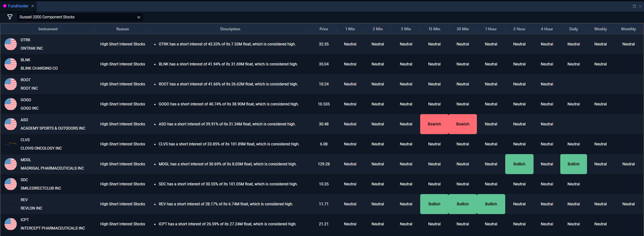The height and width of the screenshot is (236, 644).
Task: Click the CLVS price 6.08
Action: 324,144
